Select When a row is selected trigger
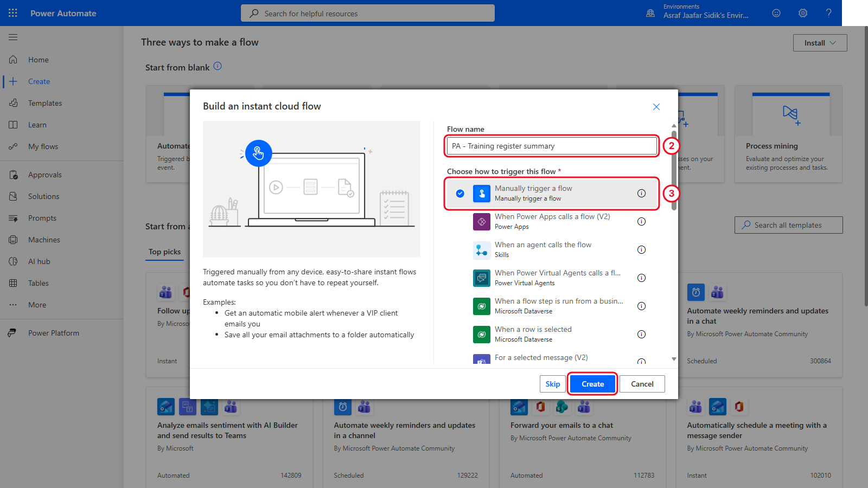This screenshot has width=868, height=488. [x=552, y=334]
